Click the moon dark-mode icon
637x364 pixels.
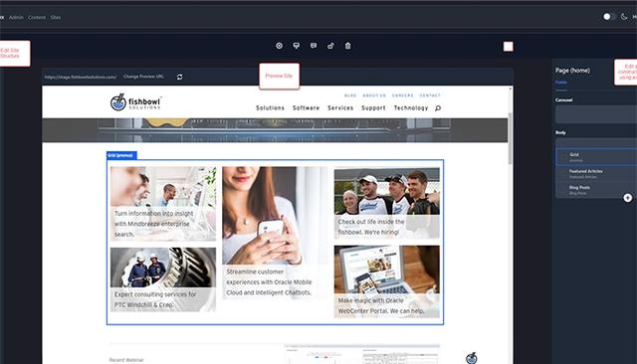tap(624, 17)
